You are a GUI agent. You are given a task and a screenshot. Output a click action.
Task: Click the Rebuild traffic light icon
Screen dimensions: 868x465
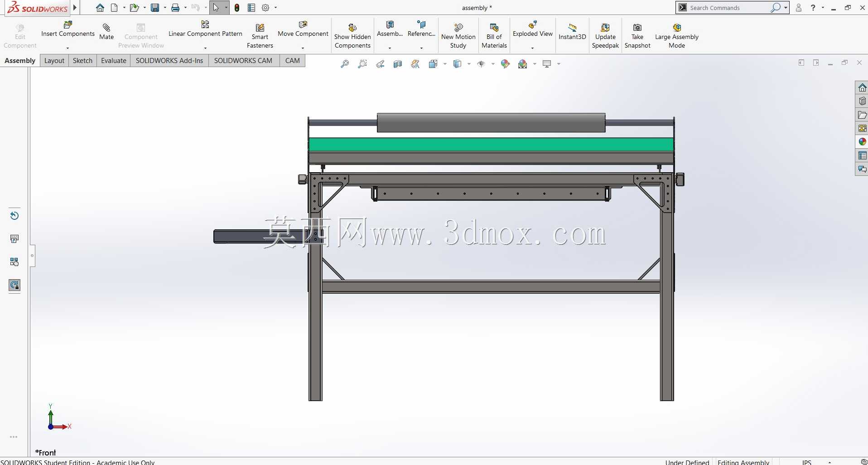coord(237,8)
